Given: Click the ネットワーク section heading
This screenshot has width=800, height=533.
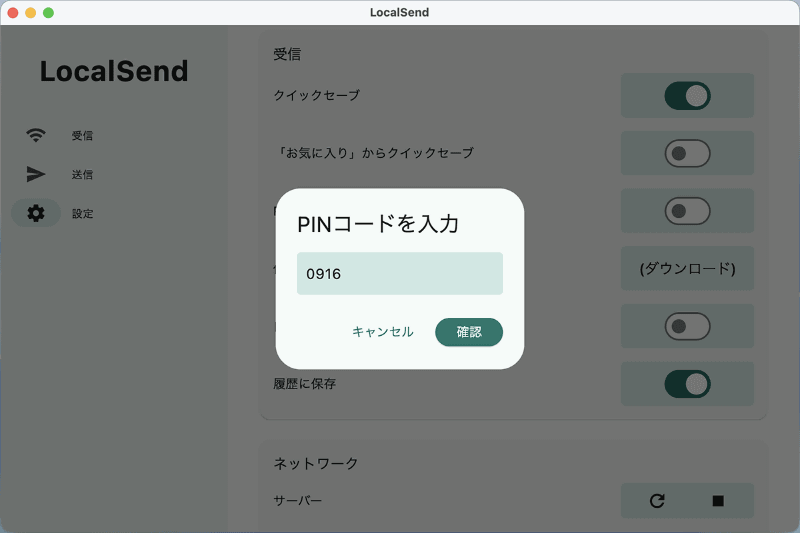Looking at the screenshot, I should pyautogui.click(x=316, y=463).
